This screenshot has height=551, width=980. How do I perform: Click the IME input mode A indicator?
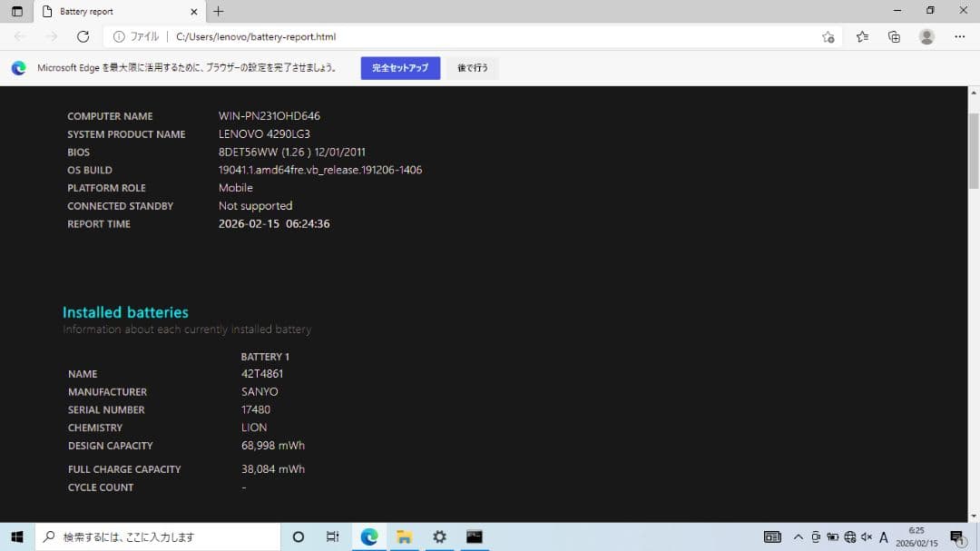click(x=883, y=536)
